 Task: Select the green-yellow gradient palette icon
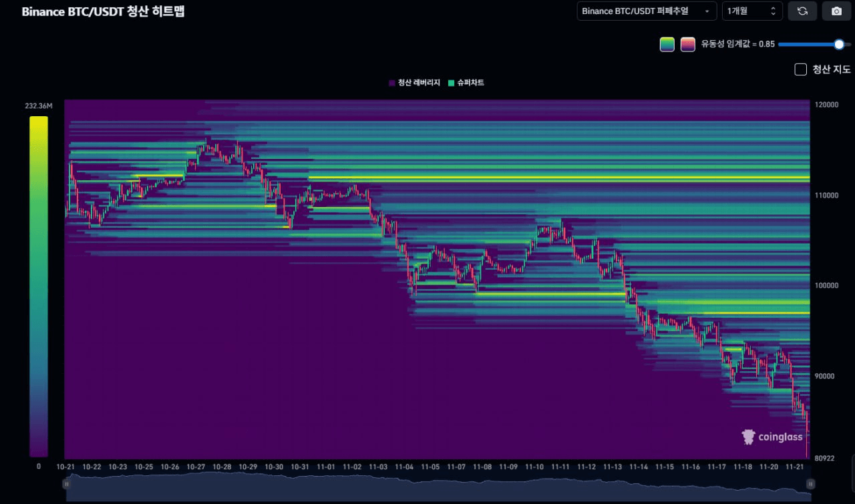click(x=667, y=44)
